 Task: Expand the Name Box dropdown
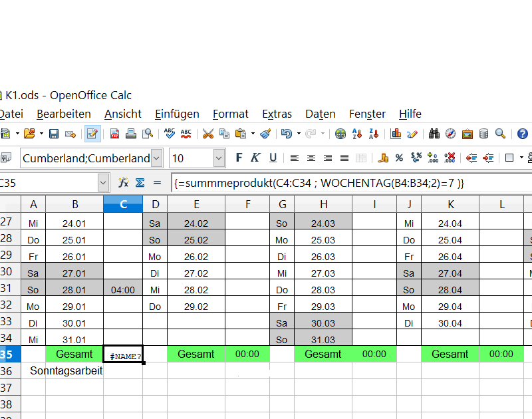click(103, 182)
